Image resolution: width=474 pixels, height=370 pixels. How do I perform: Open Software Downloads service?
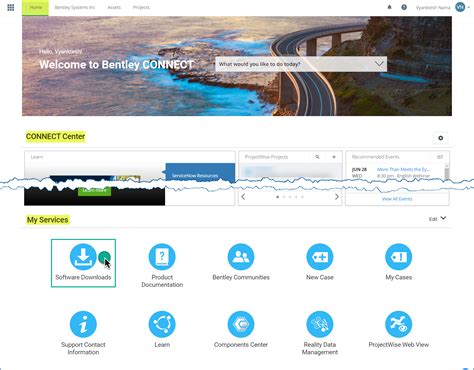(x=83, y=263)
